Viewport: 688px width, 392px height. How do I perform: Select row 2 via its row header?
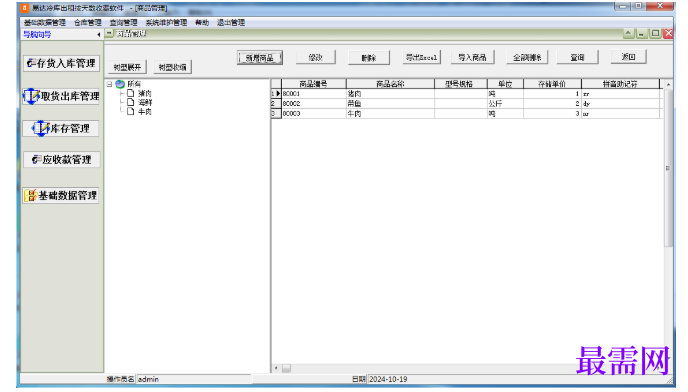276,104
